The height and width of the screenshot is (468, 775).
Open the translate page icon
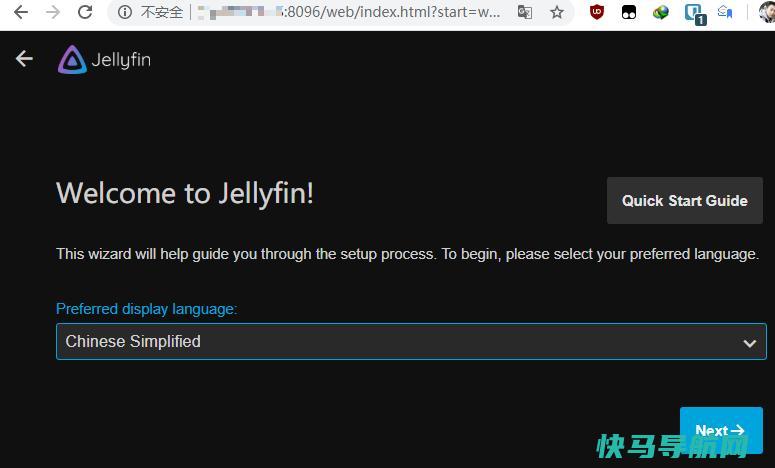pos(525,12)
